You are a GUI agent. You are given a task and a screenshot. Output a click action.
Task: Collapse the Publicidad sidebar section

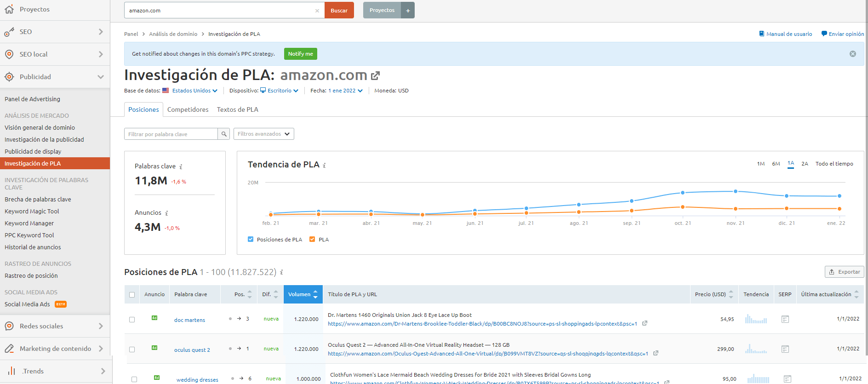101,77
